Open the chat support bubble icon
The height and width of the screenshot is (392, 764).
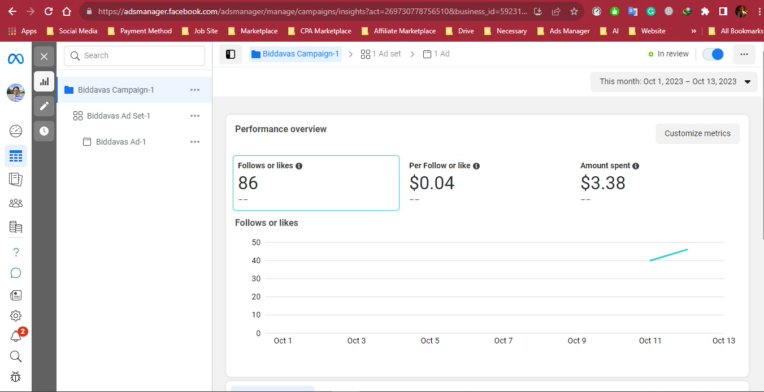(x=16, y=273)
